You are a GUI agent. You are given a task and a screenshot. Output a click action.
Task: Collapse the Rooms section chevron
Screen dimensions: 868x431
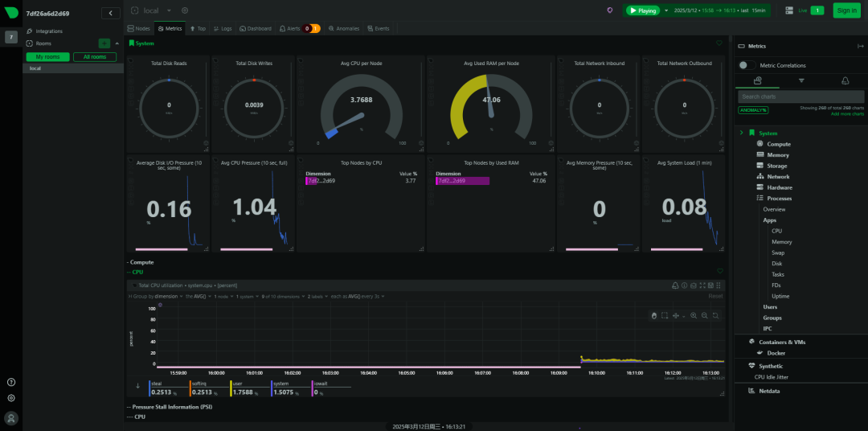coord(117,43)
